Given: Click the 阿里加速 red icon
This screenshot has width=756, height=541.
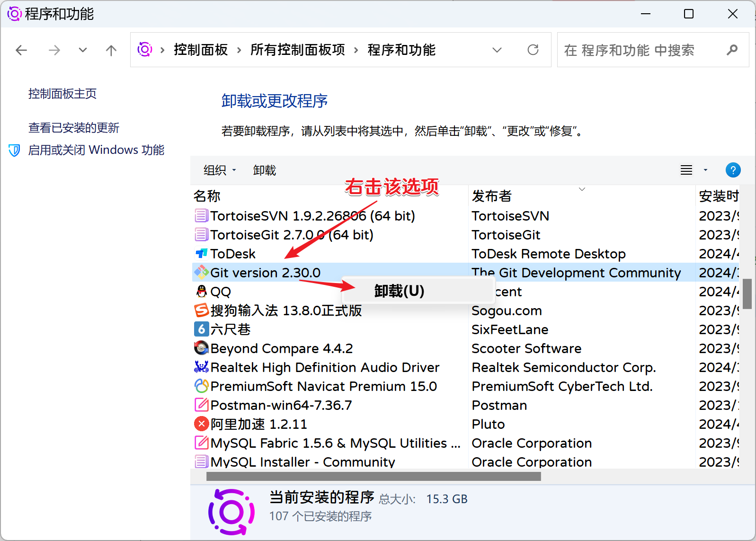Looking at the screenshot, I should coord(201,424).
